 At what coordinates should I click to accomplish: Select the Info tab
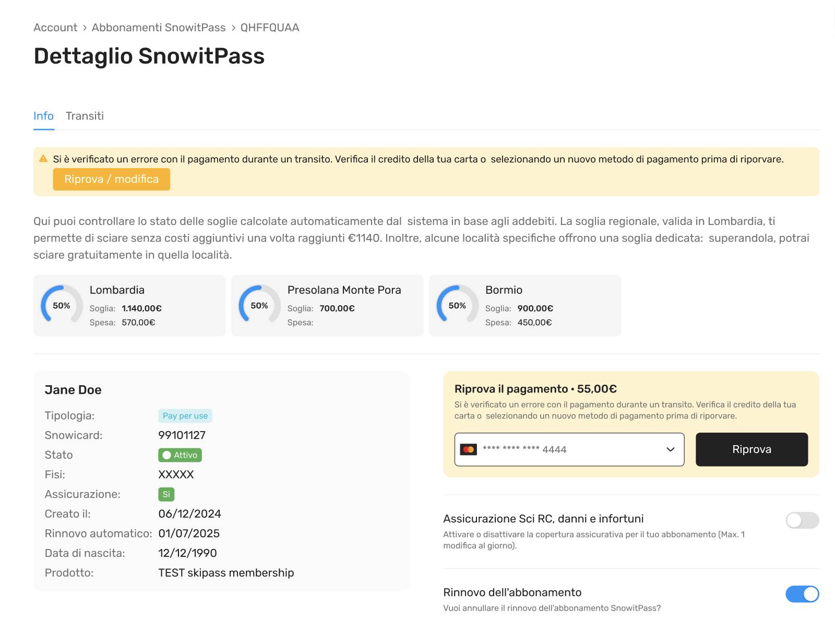[43, 116]
